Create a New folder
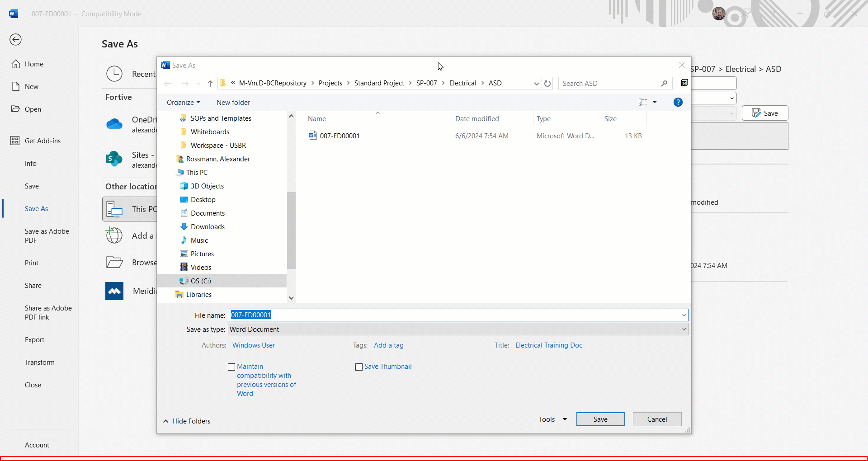Screen dimensions: 868x461 coord(233,102)
